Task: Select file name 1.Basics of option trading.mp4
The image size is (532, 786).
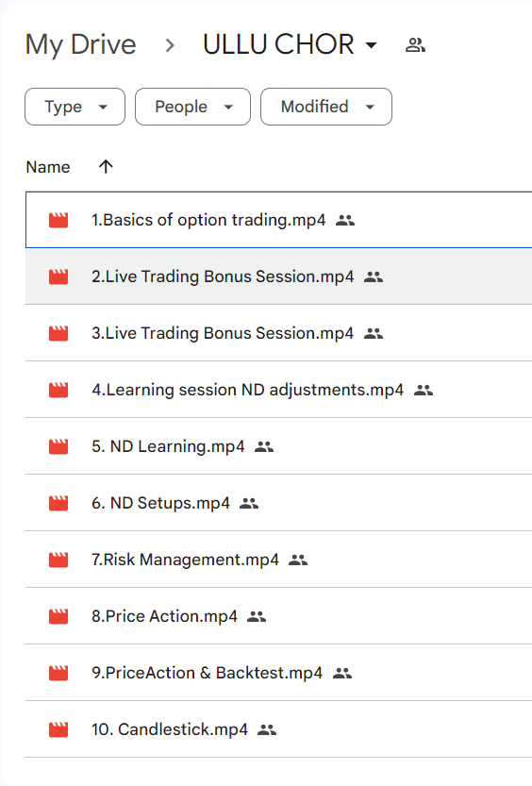Action: [x=208, y=220]
